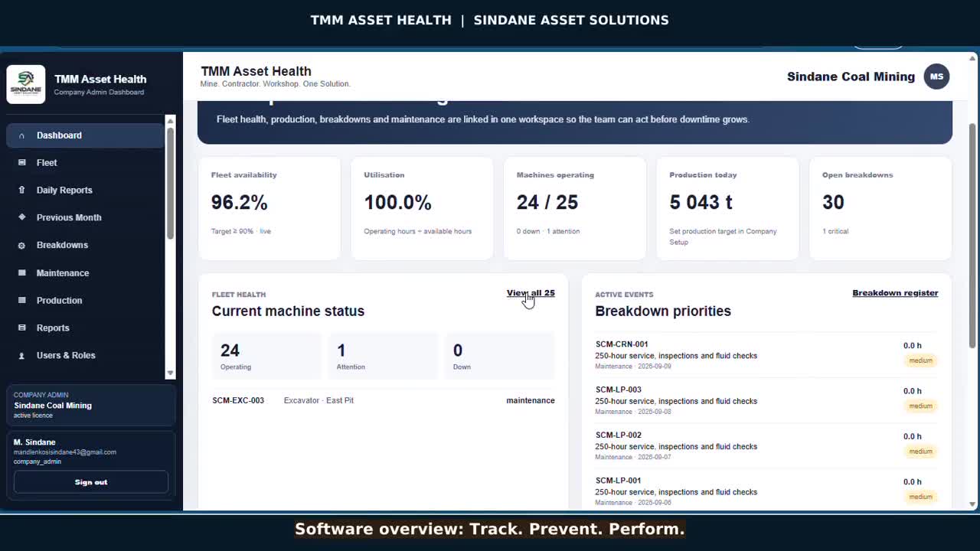
Task: Click the Breakdowns gear icon
Action: [21, 246]
